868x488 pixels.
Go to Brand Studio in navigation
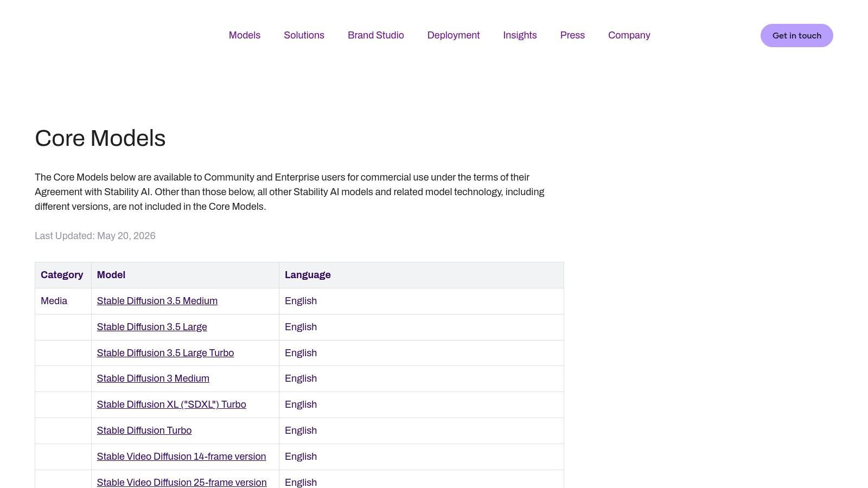click(376, 35)
